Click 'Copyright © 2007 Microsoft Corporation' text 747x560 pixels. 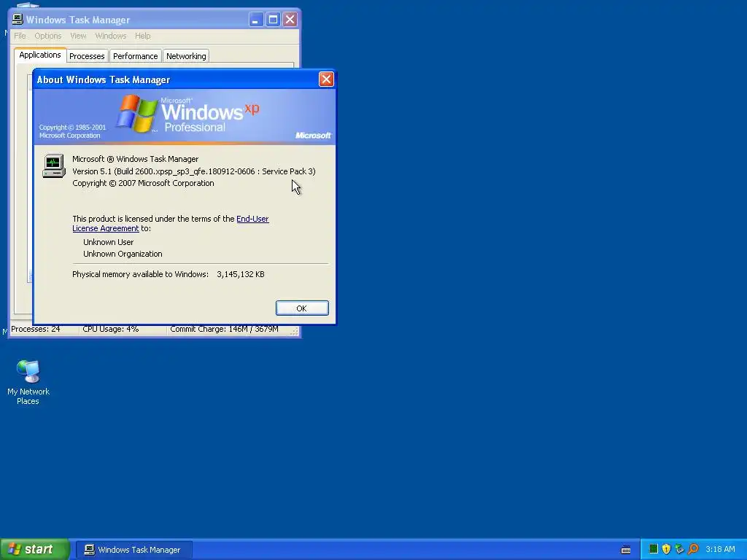pos(144,183)
